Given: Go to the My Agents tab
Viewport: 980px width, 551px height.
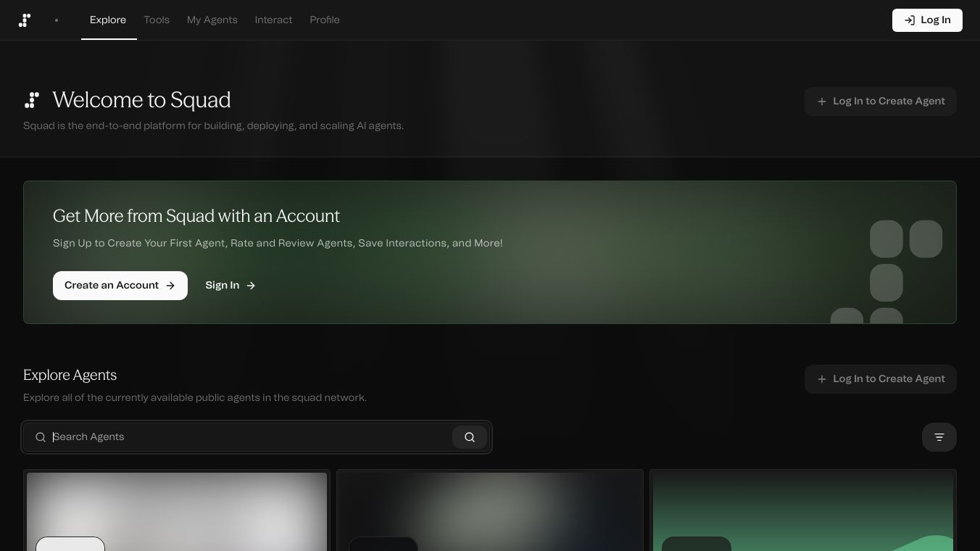Looking at the screenshot, I should coord(212,20).
